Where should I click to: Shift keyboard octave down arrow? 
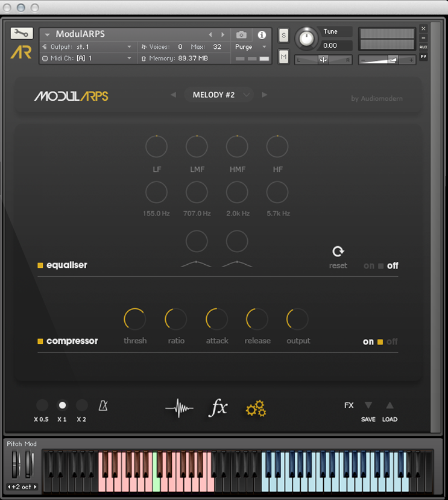click(x=9, y=487)
